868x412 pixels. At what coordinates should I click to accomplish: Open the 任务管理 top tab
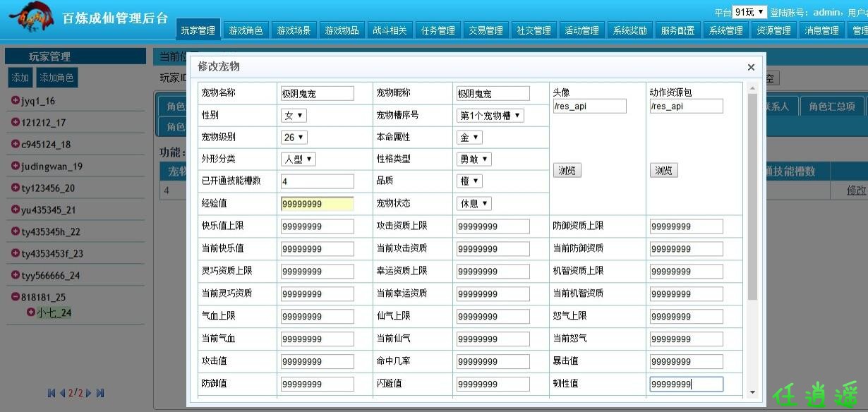point(438,30)
